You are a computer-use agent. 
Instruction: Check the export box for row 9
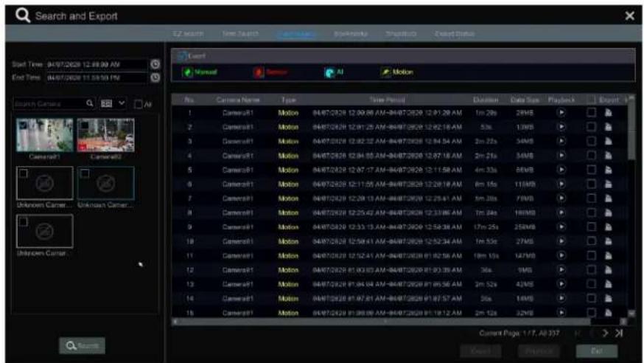click(x=591, y=227)
